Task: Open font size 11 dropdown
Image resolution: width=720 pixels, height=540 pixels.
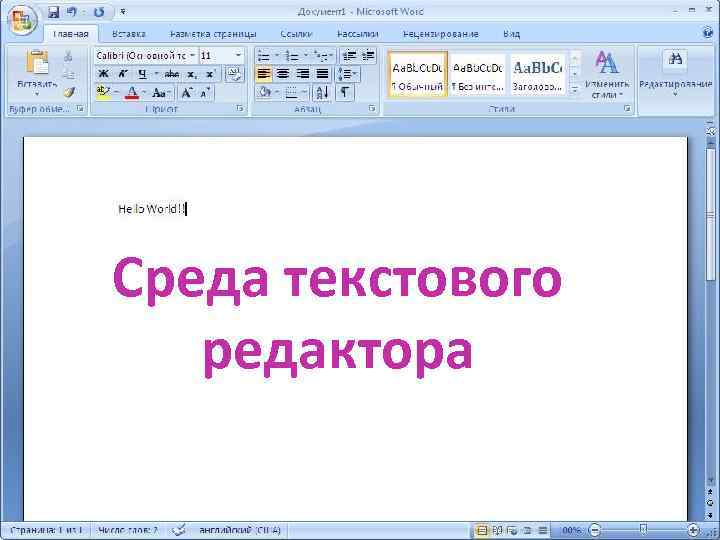Action: pyautogui.click(x=238, y=56)
